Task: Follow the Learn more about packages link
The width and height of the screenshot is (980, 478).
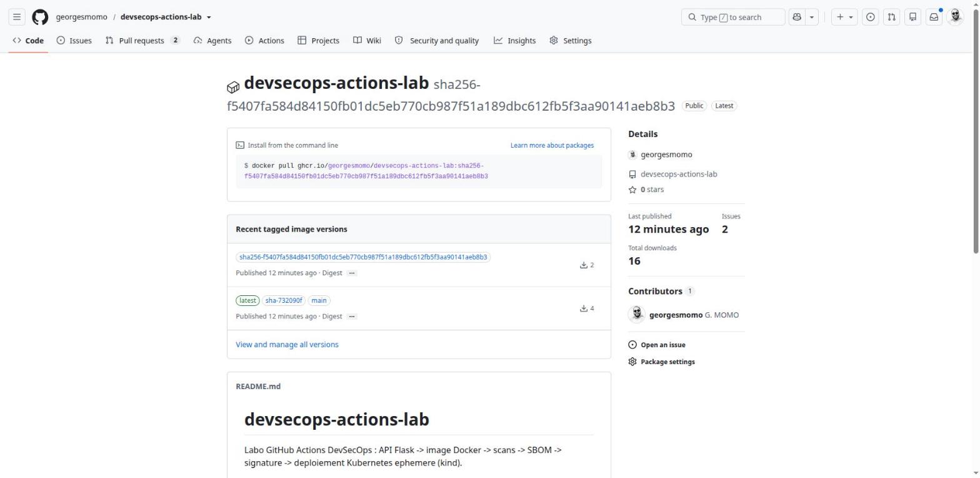Action: [552, 145]
